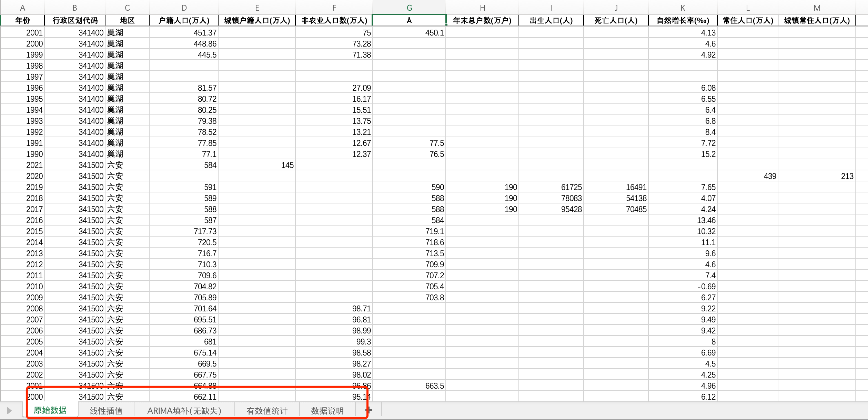Image resolution: width=868 pixels, height=420 pixels.
Task: Click the sheet tab scroll arrow
Action: (x=9, y=410)
